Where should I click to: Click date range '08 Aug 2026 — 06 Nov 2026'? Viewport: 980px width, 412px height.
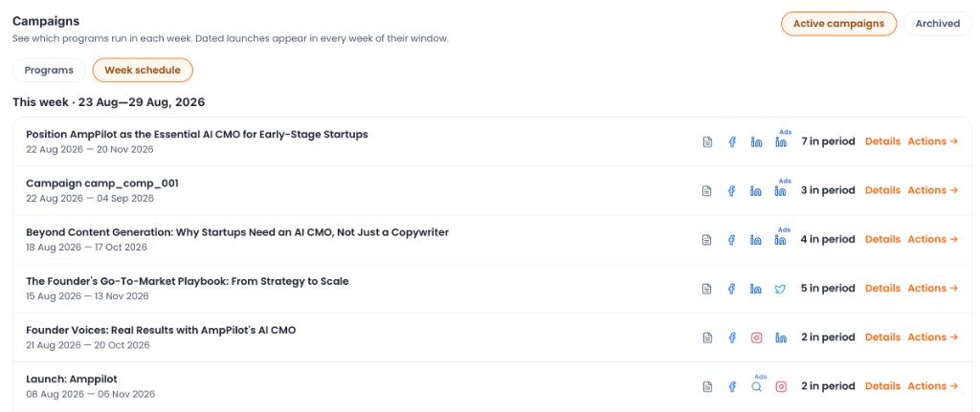(x=90, y=394)
